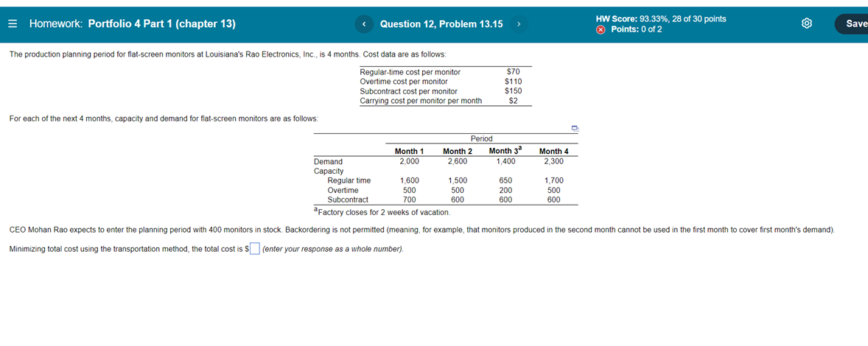Click the regular time capacity 1,500

(458, 180)
